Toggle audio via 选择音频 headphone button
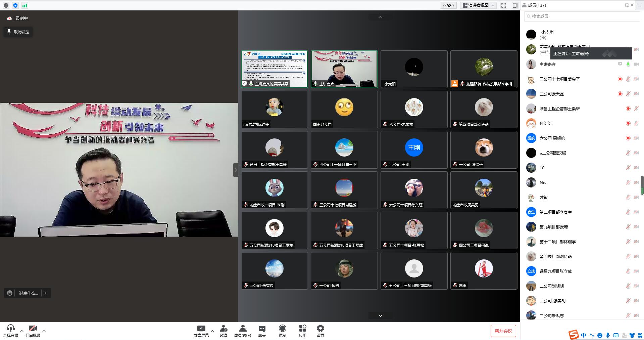This screenshot has height=340, width=644. 11,331
